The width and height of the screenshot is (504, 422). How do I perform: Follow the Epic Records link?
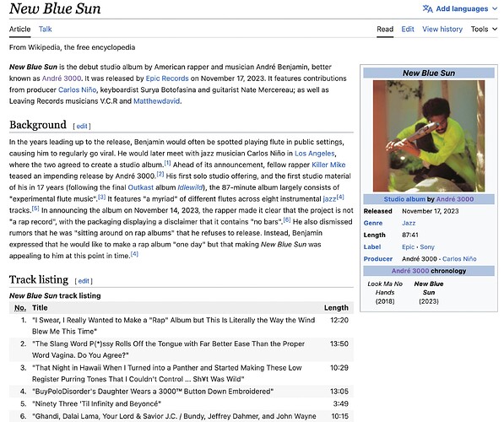[167, 78]
